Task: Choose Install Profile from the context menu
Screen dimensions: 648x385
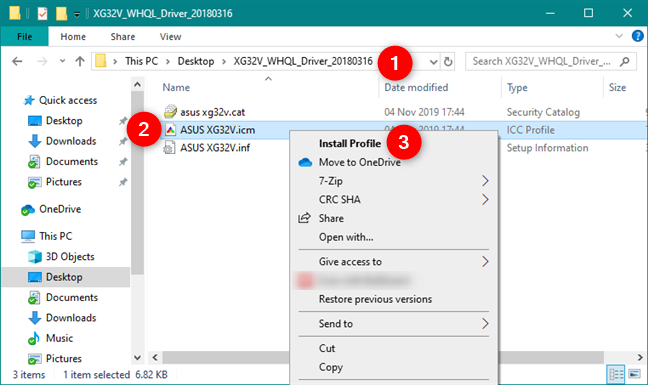Action: point(350,143)
